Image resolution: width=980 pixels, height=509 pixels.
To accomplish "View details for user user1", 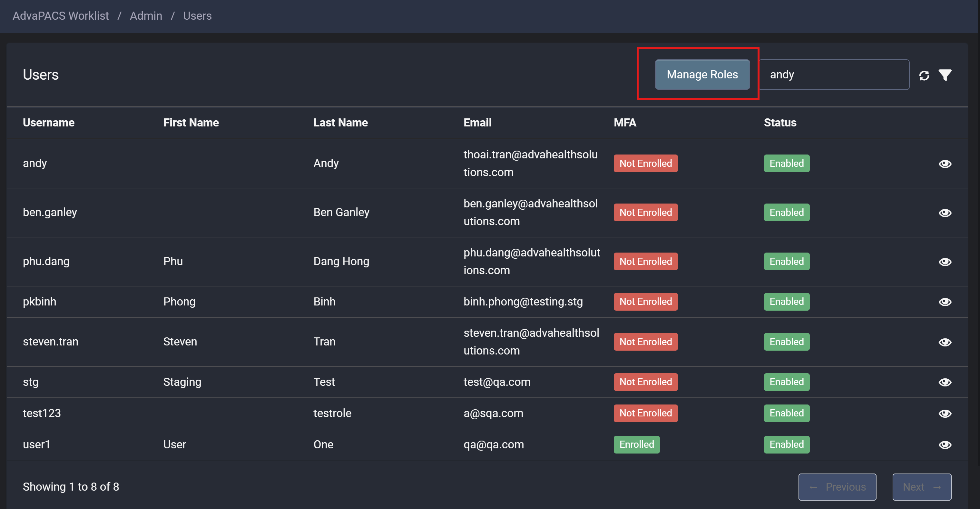I will (x=945, y=445).
